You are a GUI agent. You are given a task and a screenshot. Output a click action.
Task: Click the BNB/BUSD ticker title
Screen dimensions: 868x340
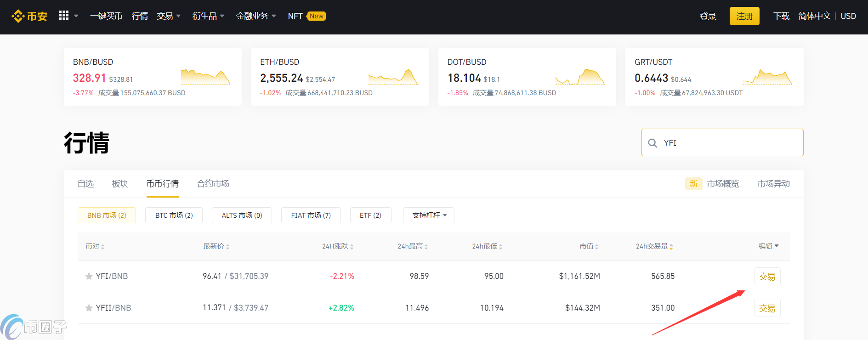tap(93, 62)
